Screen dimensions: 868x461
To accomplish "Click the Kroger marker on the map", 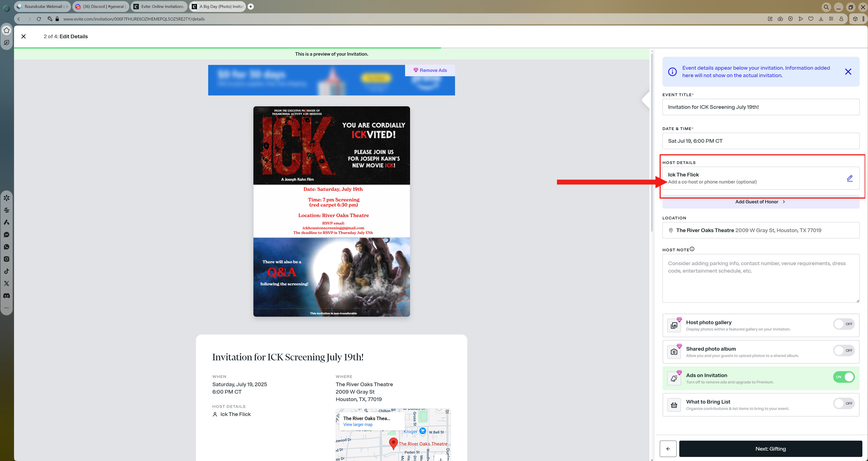I will (x=422, y=431).
